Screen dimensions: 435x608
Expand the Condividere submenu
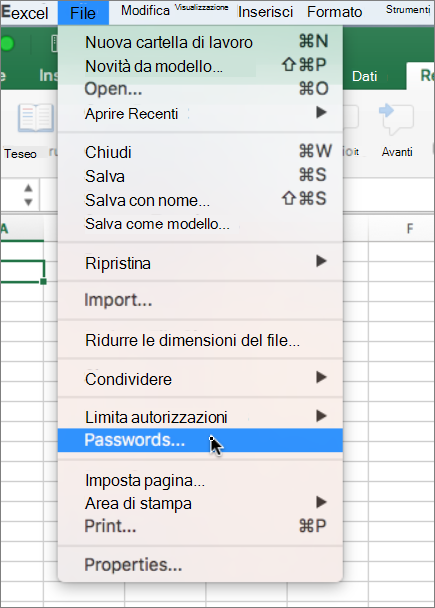click(x=200, y=379)
